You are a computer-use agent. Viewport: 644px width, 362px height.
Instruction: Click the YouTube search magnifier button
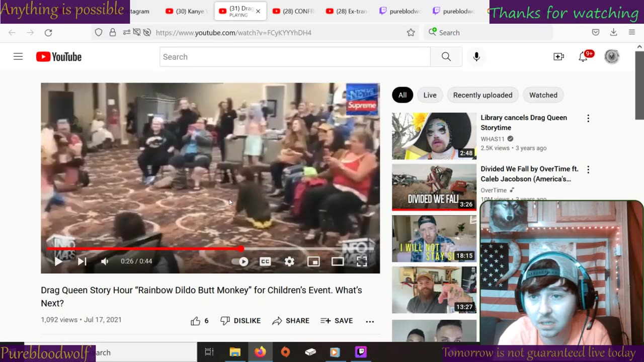446,57
